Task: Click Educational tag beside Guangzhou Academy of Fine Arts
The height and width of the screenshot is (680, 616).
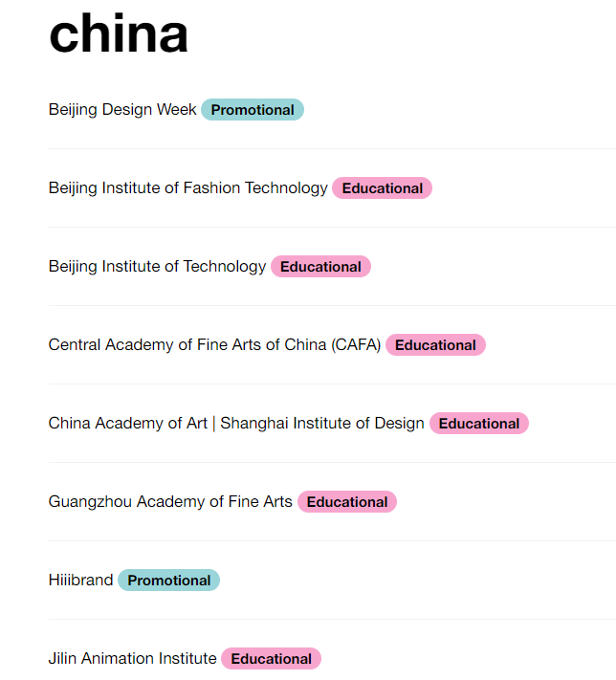Action: pos(347,502)
